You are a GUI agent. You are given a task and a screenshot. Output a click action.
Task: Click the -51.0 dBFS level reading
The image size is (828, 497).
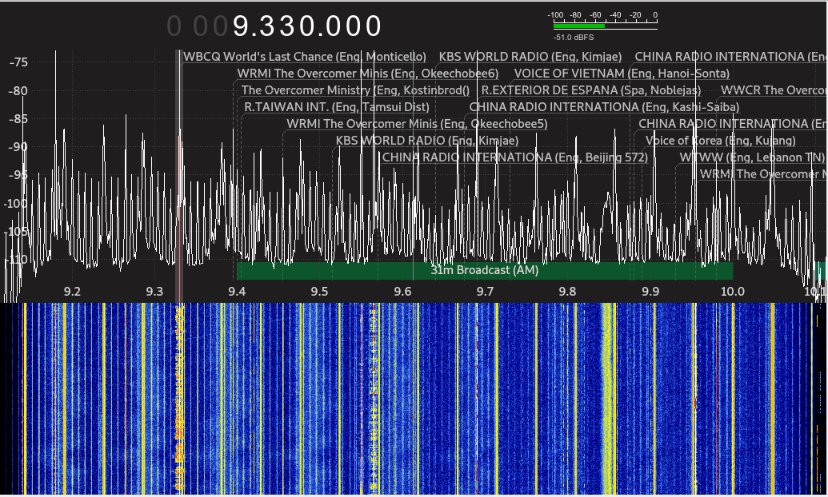point(573,37)
